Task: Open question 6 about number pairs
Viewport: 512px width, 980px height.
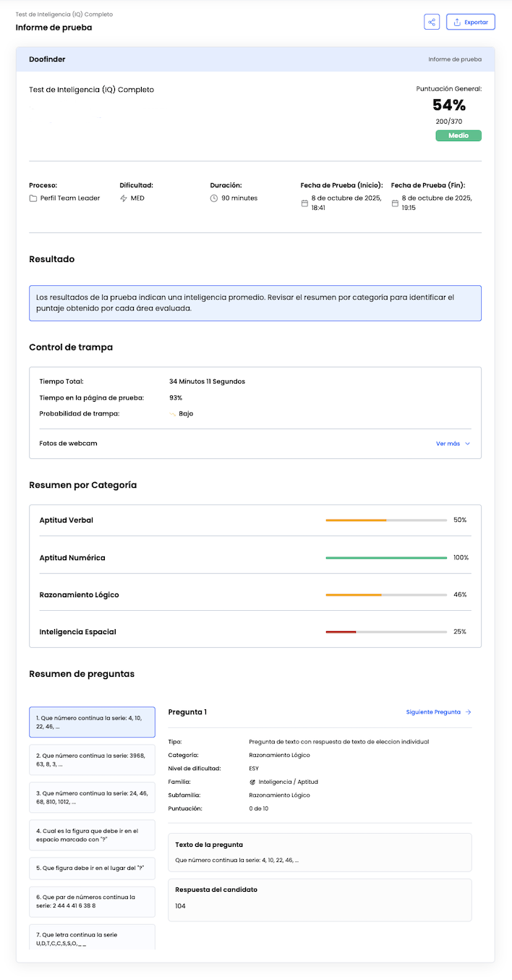Action: tap(92, 901)
